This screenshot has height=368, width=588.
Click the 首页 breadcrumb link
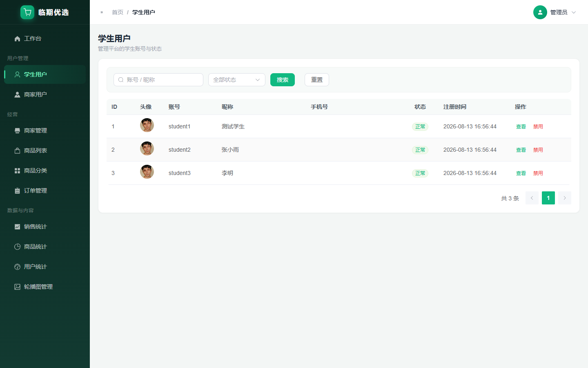point(118,12)
